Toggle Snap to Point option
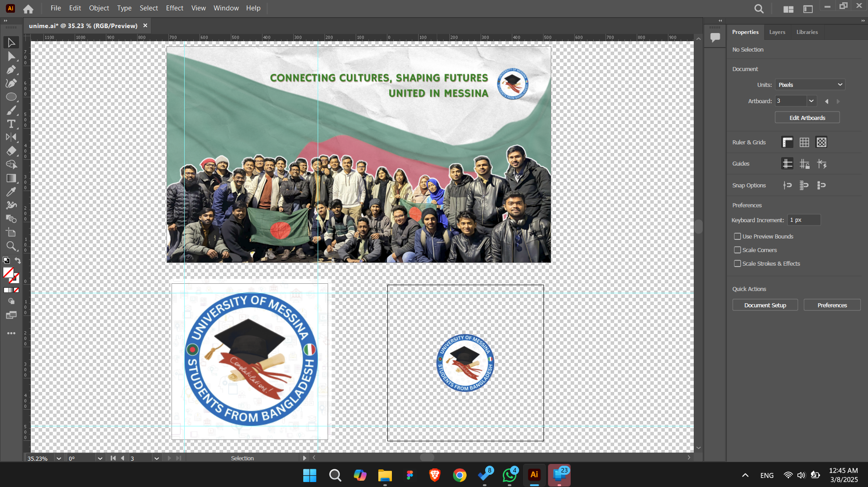This screenshot has width=868, height=487. pos(787,185)
